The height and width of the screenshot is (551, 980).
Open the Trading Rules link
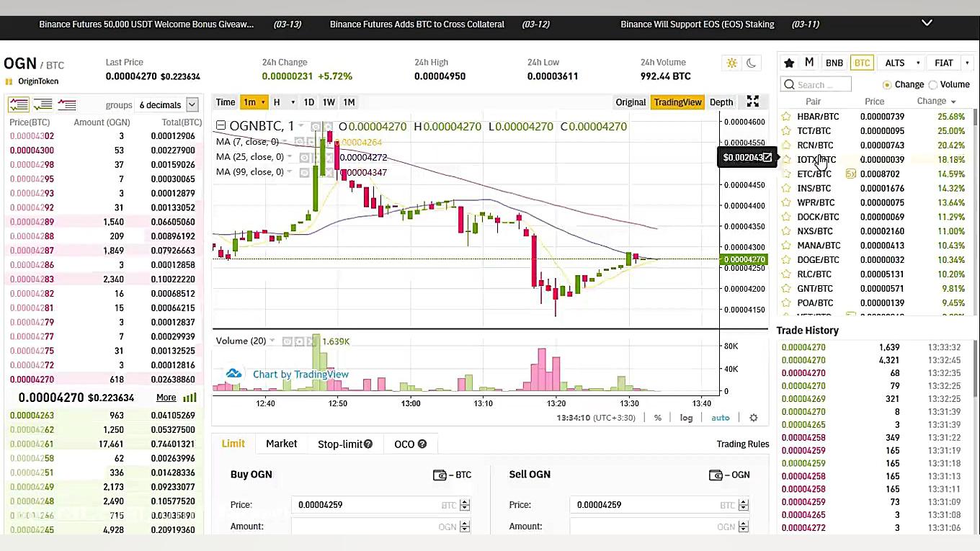tap(743, 444)
